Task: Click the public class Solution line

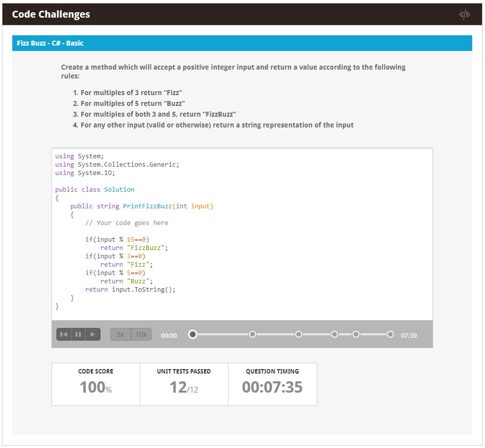Action: click(95, 190)
